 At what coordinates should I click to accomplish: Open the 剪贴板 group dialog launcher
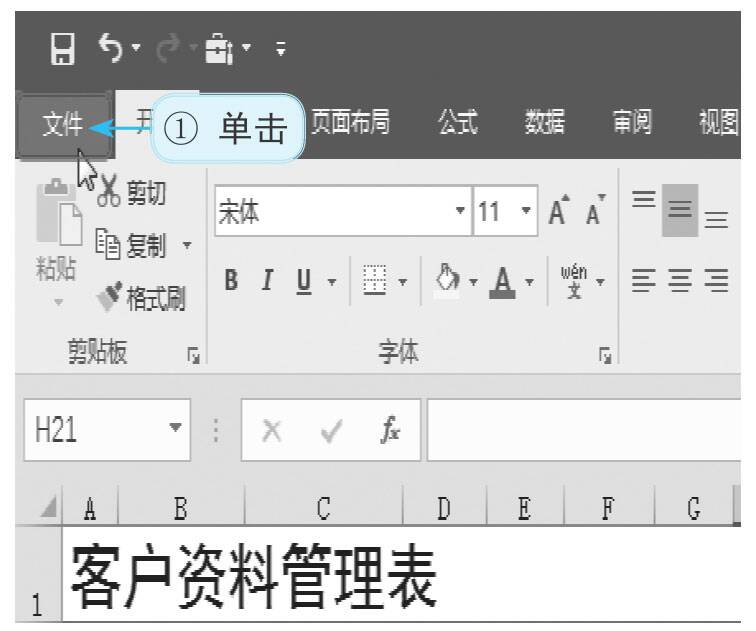click(x=192, y=354)
